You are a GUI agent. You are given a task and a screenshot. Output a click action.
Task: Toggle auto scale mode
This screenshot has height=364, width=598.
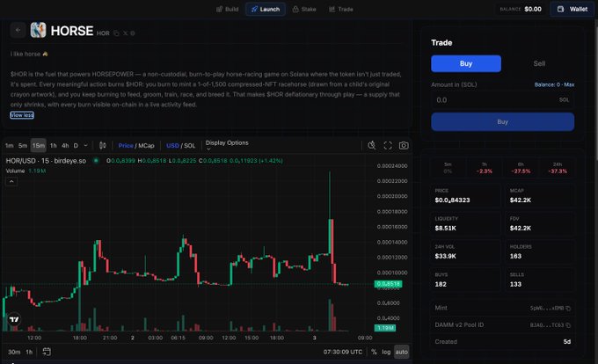click(x=401, y=352)
